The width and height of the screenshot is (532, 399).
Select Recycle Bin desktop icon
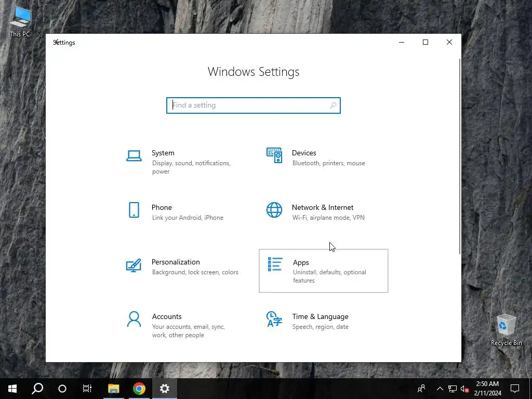pos(506,330)
